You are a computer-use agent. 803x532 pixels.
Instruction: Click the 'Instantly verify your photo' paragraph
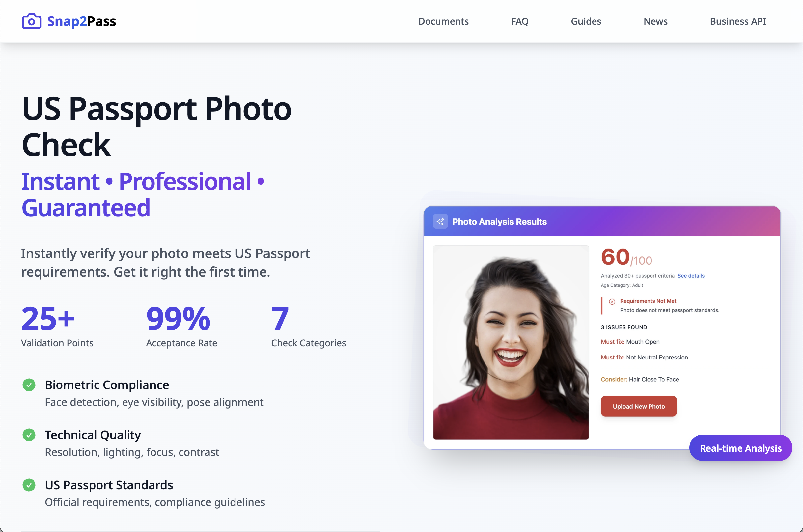click(166, 263)
